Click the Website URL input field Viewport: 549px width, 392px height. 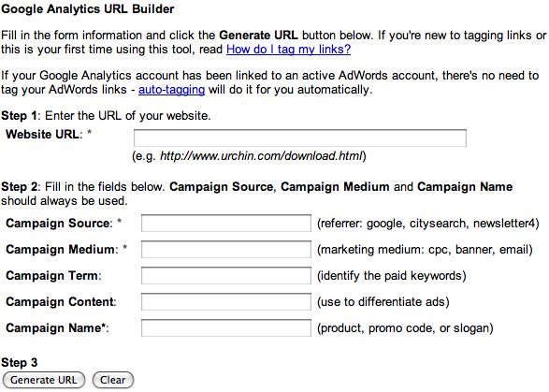click(x=300, y=138)
